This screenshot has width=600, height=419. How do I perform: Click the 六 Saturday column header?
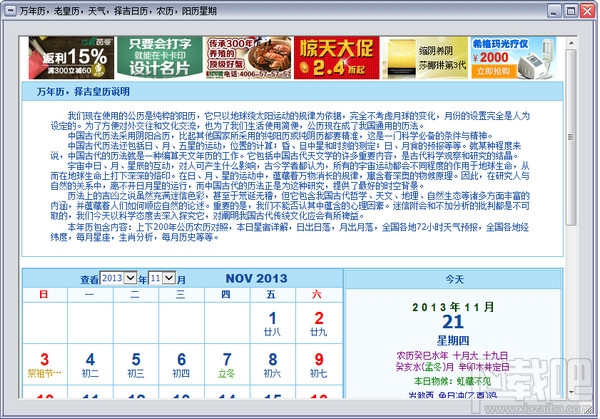click(x=317, y=294)
